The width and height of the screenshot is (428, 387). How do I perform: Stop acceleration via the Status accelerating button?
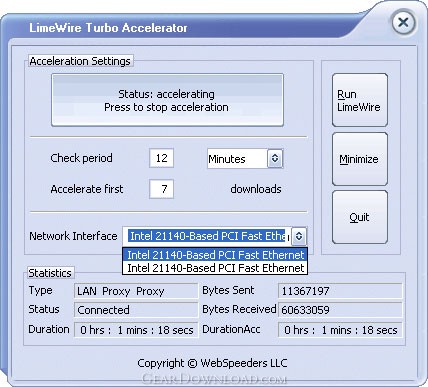(167, 100)
